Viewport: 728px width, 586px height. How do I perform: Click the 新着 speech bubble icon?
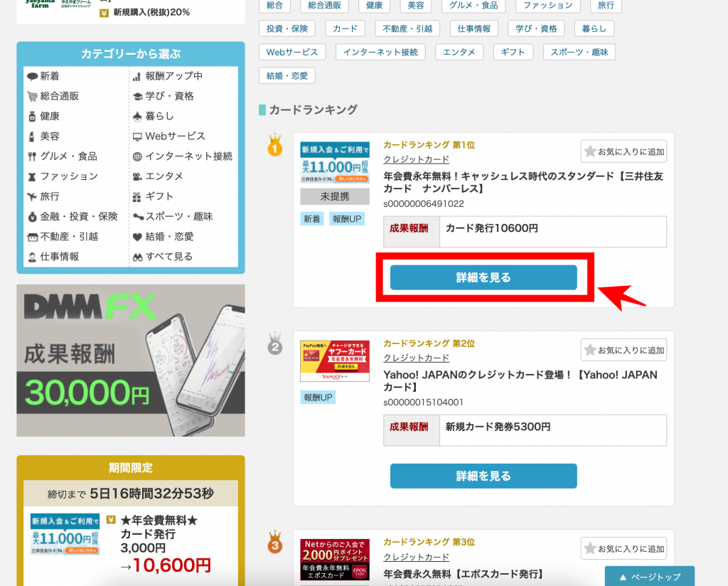32,76
